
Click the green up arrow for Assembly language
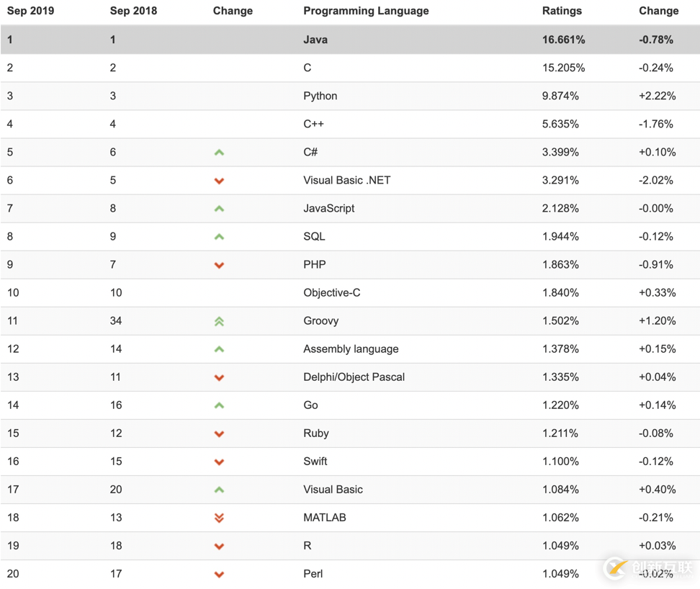tap(219, 349)
